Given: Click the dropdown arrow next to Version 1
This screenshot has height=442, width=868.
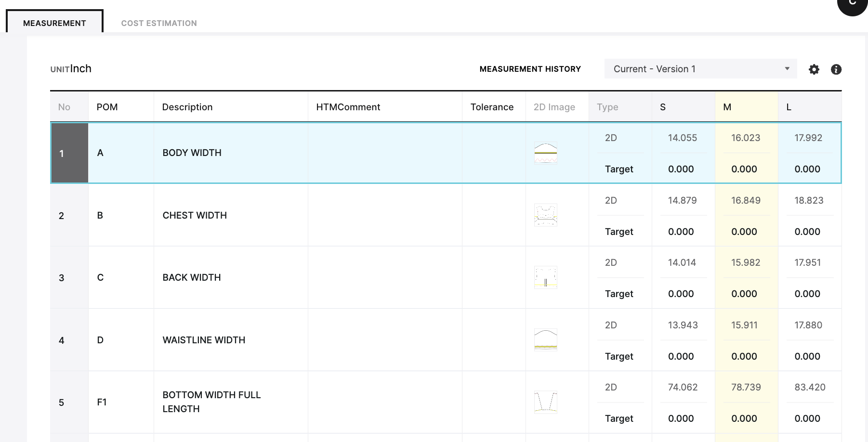Looking at the screenshot, I should (x=787, y=69).
